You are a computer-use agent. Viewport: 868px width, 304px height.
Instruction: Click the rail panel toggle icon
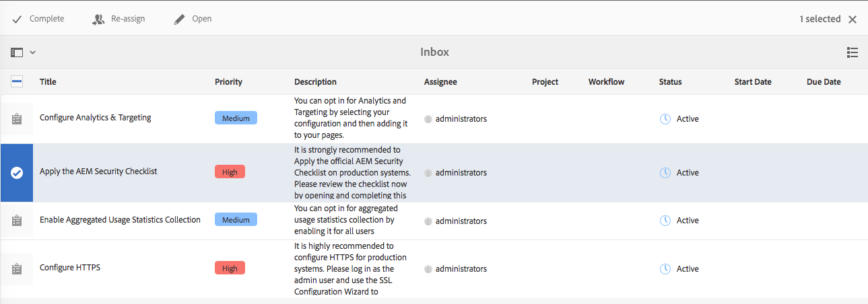coord(17,52)
